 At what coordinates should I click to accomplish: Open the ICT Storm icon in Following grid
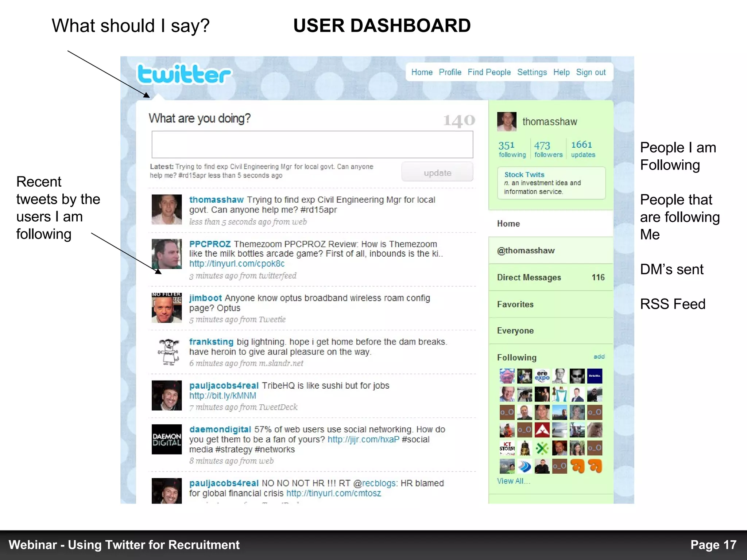(x=507, y=448)
